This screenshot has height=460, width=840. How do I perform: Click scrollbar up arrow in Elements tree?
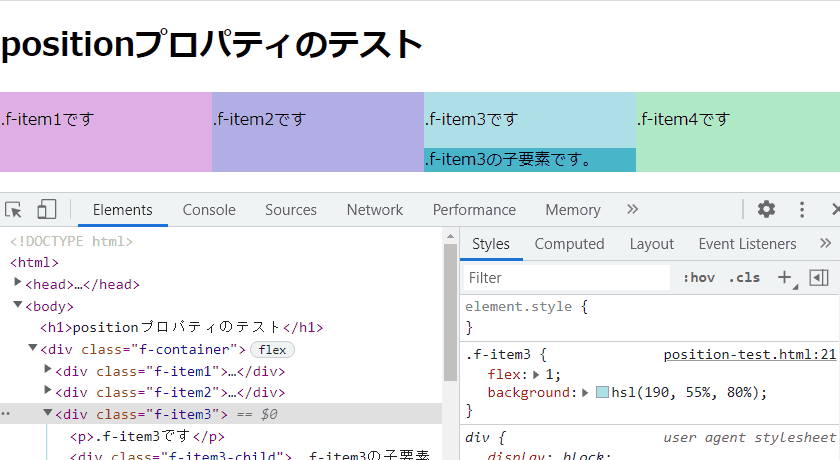(451, 236)
